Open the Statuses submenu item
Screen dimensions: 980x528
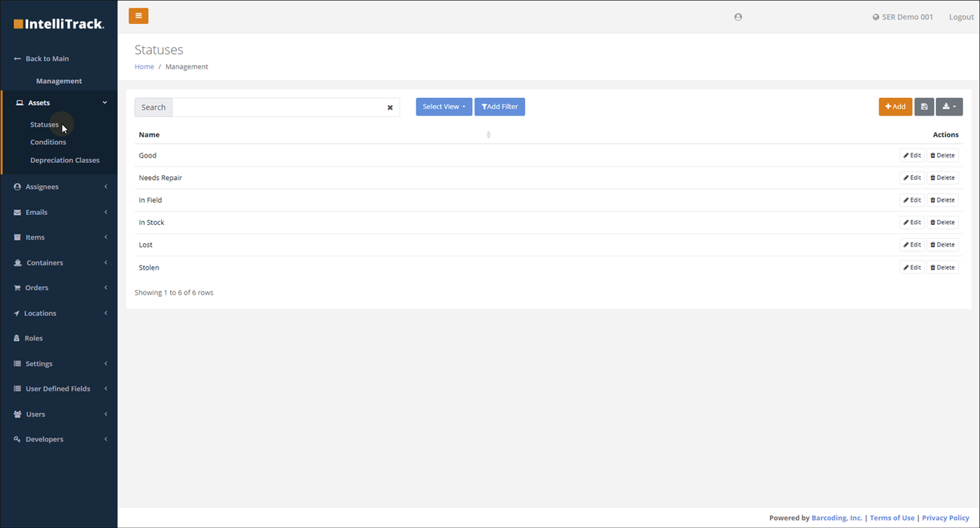tap(44, 125)
